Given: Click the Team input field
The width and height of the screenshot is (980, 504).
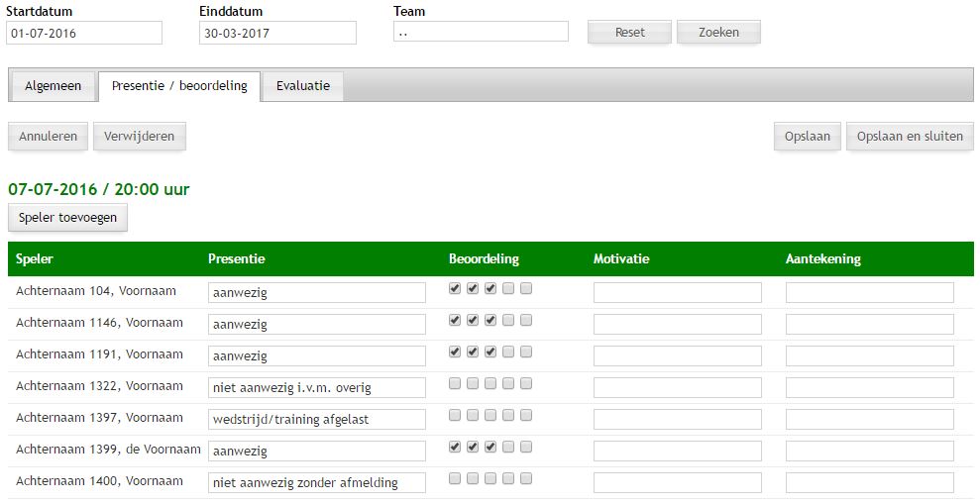Looking at the screenshot, I should pyautogui.click(x=482, y=32).
